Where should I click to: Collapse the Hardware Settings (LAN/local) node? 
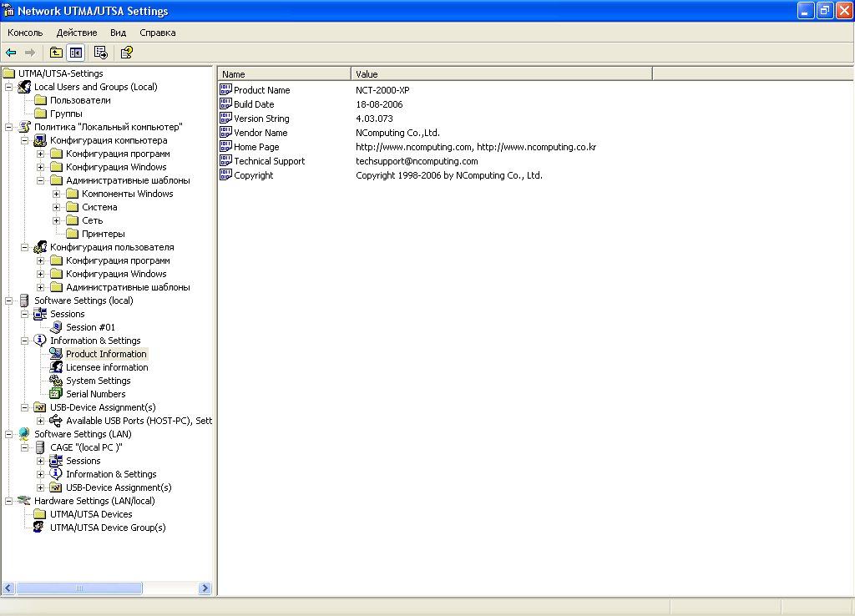click(x=8, y=501)
